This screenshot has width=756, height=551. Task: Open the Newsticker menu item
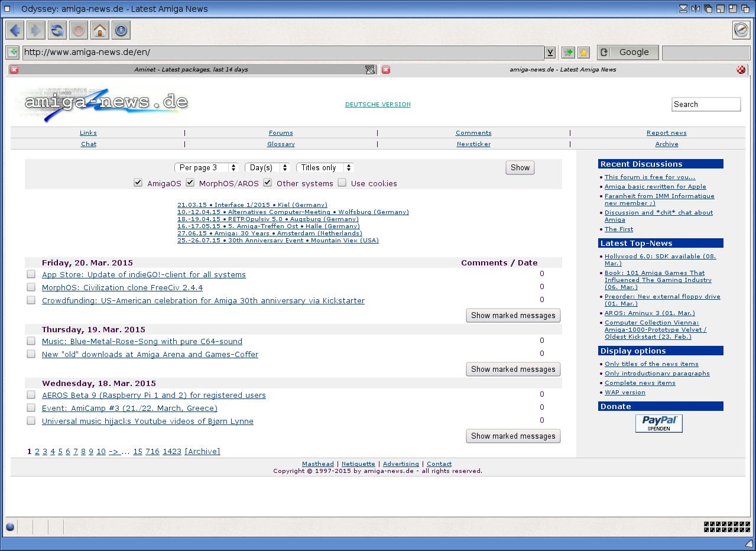point(473,144)
